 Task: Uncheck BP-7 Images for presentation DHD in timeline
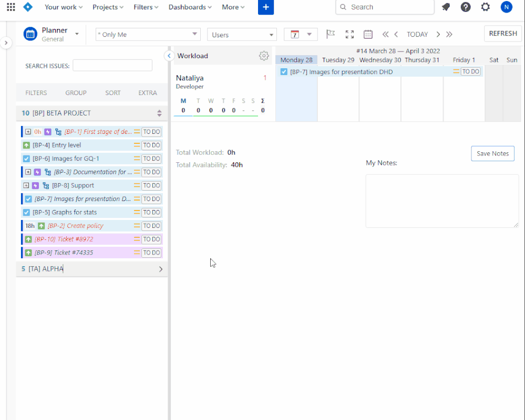click(x=284, y=71)
